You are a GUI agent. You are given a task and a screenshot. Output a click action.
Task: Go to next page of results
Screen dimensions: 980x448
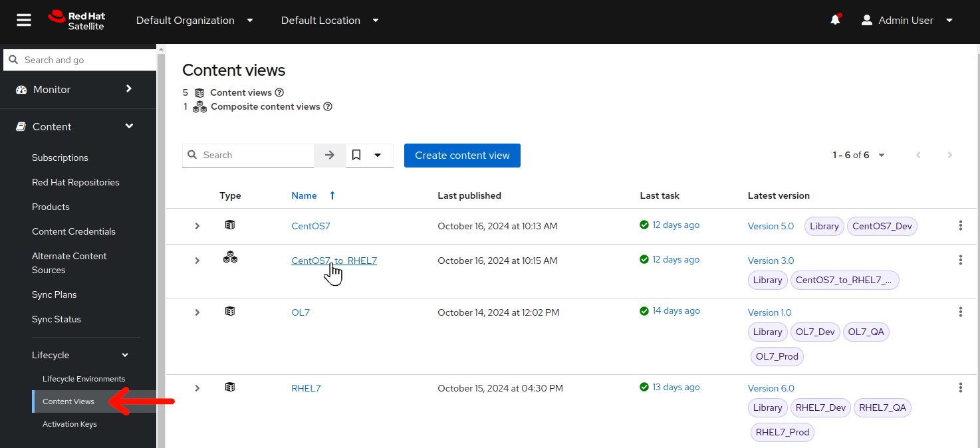tap(949, 155)
